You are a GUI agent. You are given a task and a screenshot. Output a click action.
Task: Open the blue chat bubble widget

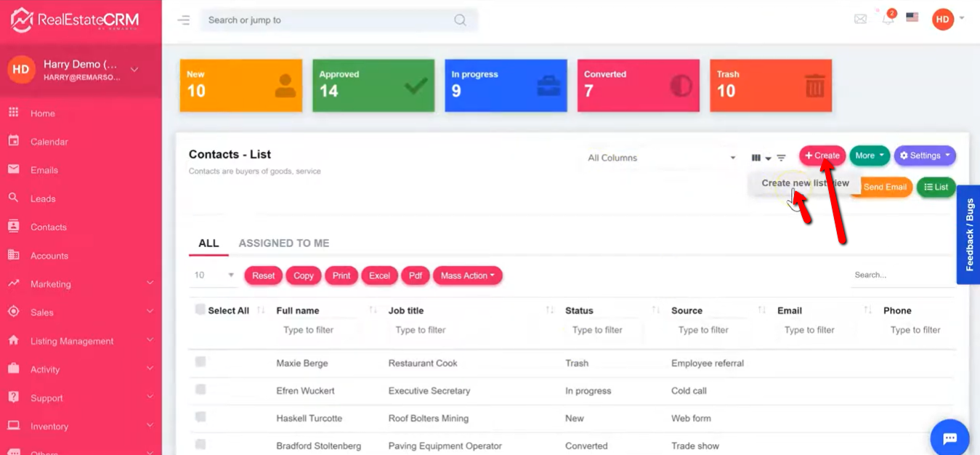(x=949, y=438)
